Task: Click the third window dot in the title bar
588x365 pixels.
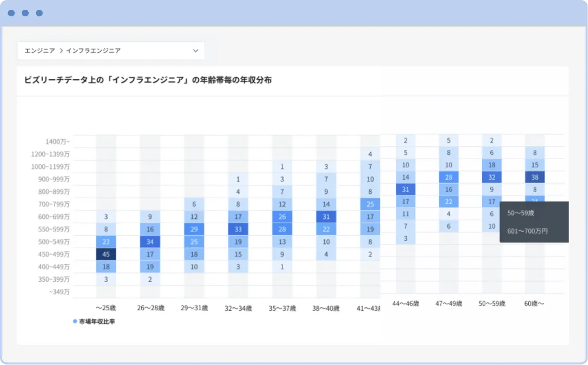Action: tap(39, 12)
